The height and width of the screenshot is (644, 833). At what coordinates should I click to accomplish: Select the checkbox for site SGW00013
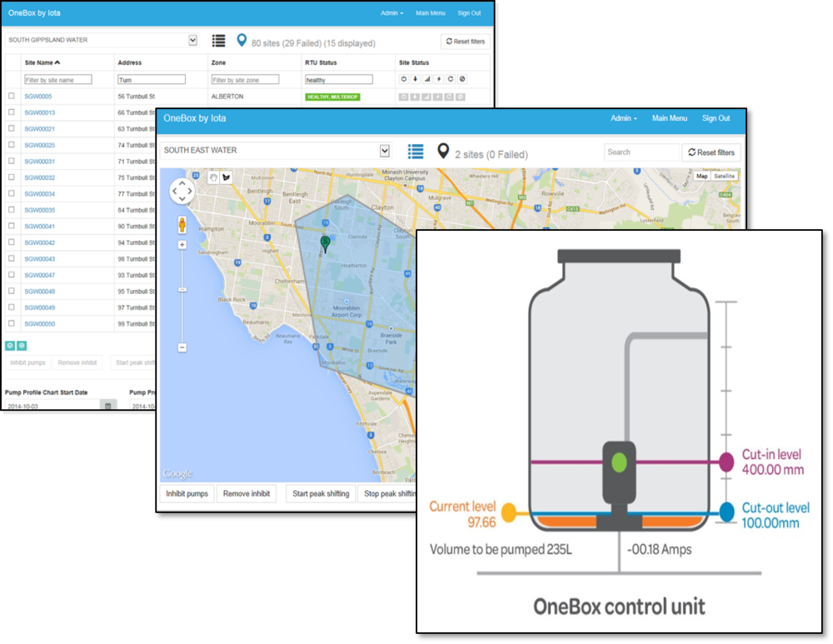(x=12, y=112)
